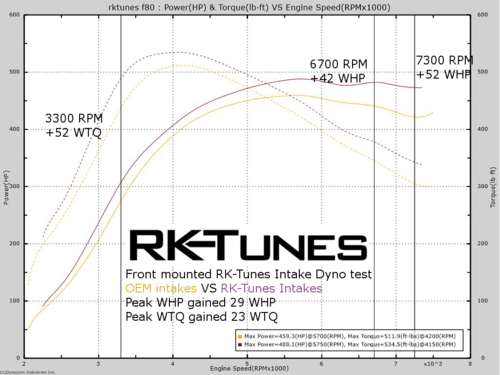Viewport: 500px width, 375px height.
Task: Click the 3300 RPM +52 WTQ annotation
Action: coord(74,125)
